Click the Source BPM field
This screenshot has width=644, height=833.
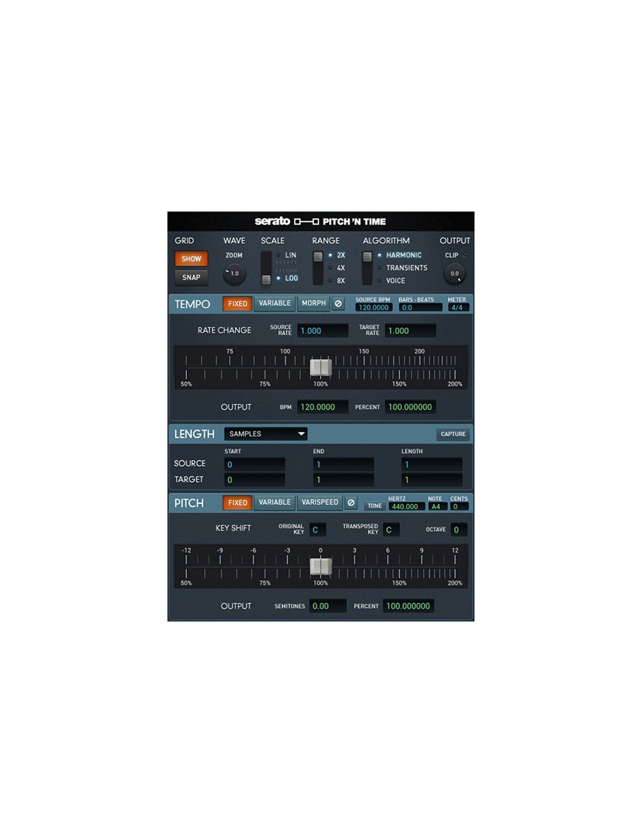[374, 308]
